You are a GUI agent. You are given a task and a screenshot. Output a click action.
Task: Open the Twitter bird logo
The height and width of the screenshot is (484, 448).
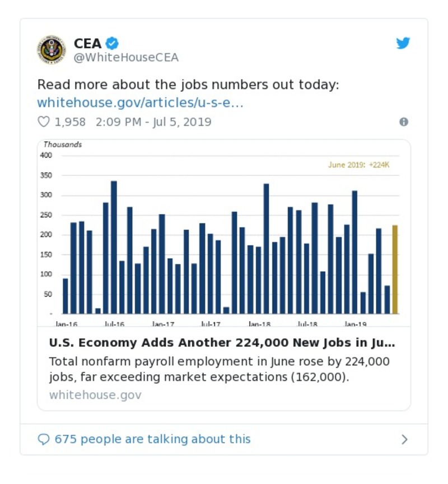pyautogui.click(x=403, y=43)
